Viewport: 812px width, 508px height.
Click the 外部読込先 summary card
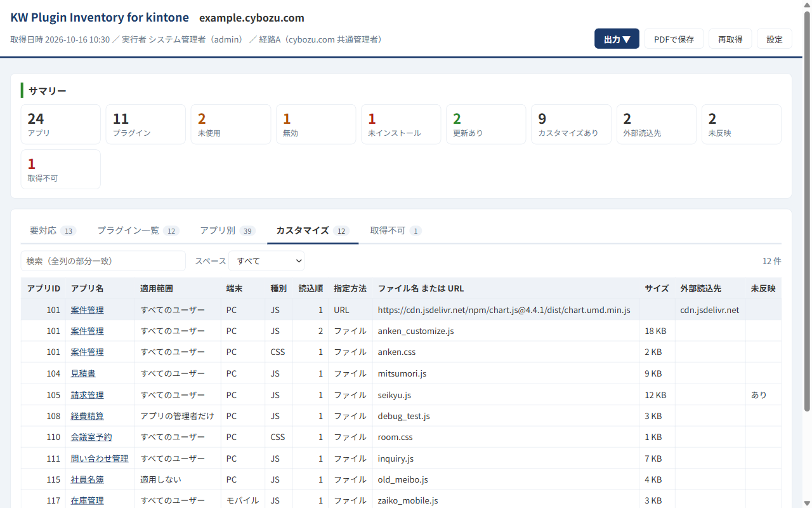click(x=657, y=124)
